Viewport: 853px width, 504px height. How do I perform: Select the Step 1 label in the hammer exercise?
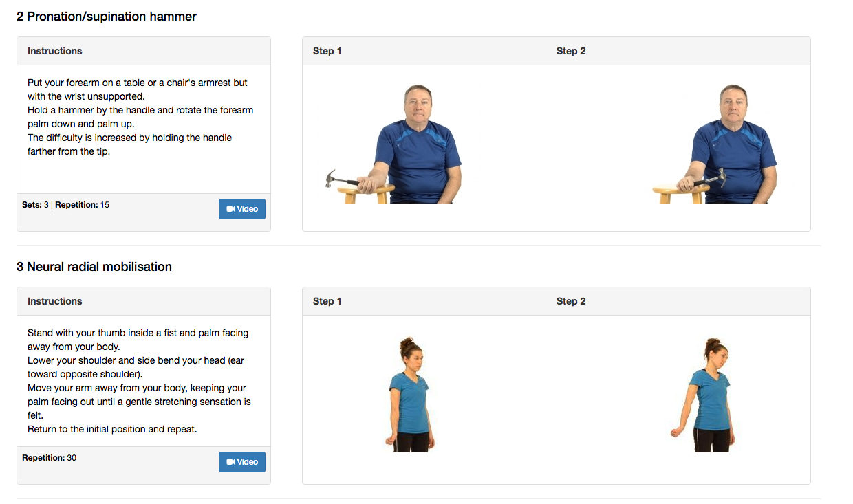tap(327, 51)
